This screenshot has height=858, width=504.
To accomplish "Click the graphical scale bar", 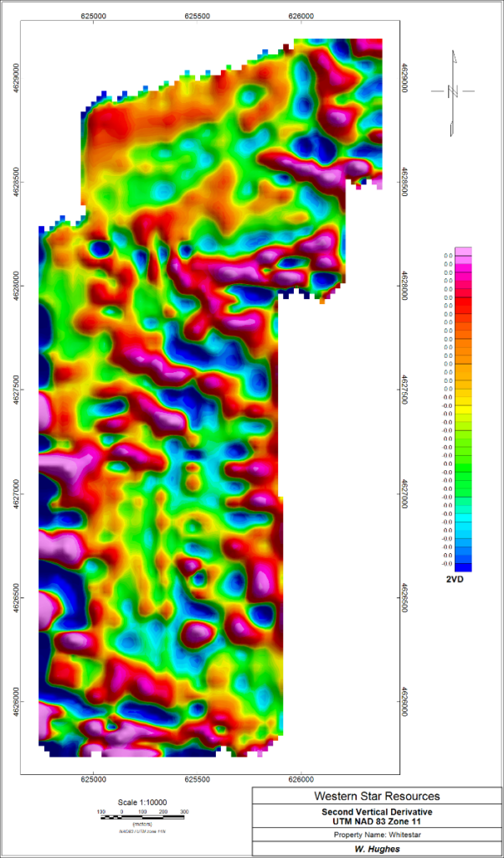I will (x=142, y=817).
